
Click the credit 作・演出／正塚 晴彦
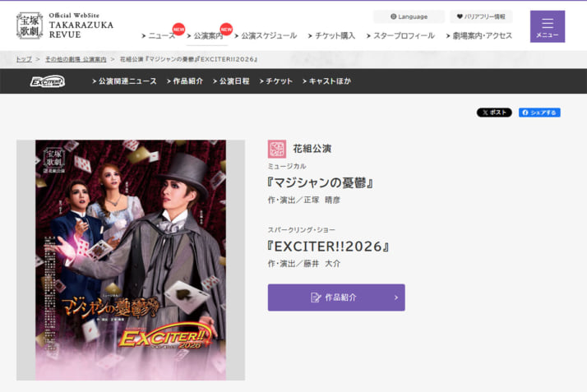click(304, 201)
